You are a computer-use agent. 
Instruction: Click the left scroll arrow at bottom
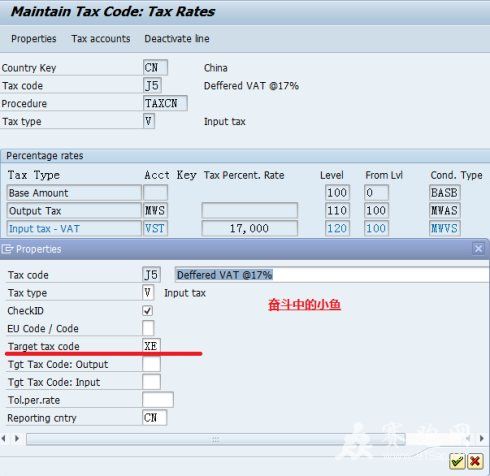point(4,438)
